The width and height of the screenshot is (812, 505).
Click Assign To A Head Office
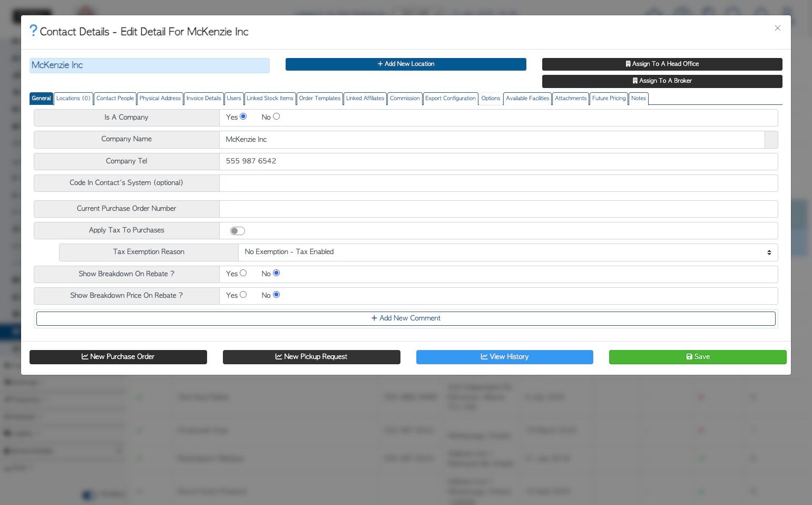click(x=662, y=64)
